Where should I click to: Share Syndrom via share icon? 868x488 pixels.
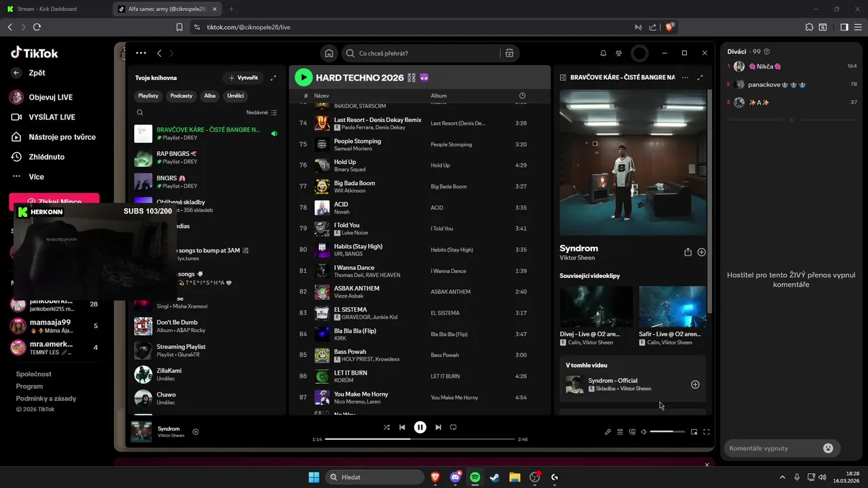(688, 252)
